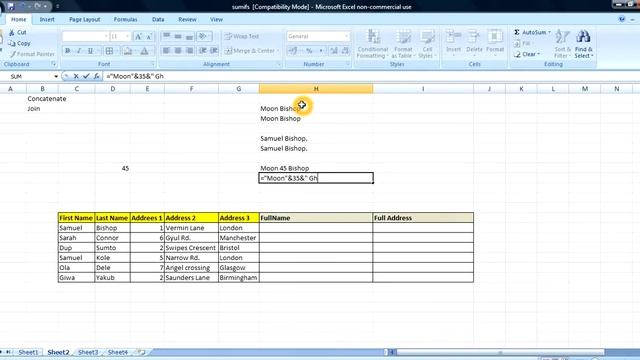The height and width of the screenshot is (360, 640).
Task: Toggle Align Text Right
Action: (189, 51)
